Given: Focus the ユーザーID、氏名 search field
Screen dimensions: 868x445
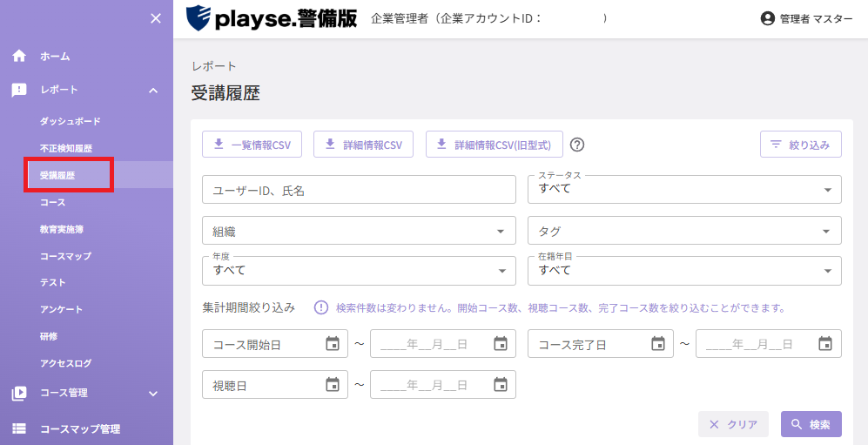Looking at the screenshot, I should (x=360, y=190).
